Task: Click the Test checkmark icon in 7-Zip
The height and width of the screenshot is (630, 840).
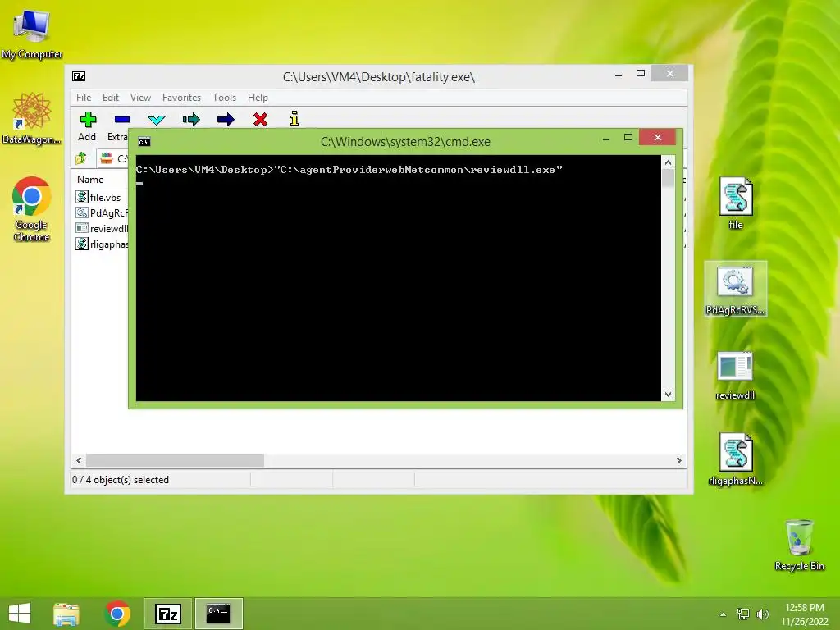Action: [x=157, y=120]
